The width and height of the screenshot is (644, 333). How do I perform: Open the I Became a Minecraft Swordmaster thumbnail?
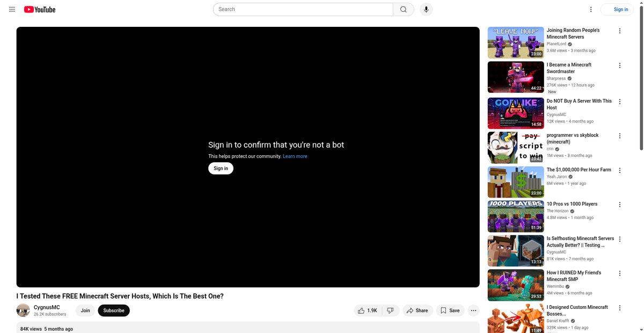(x=516, y=77)
